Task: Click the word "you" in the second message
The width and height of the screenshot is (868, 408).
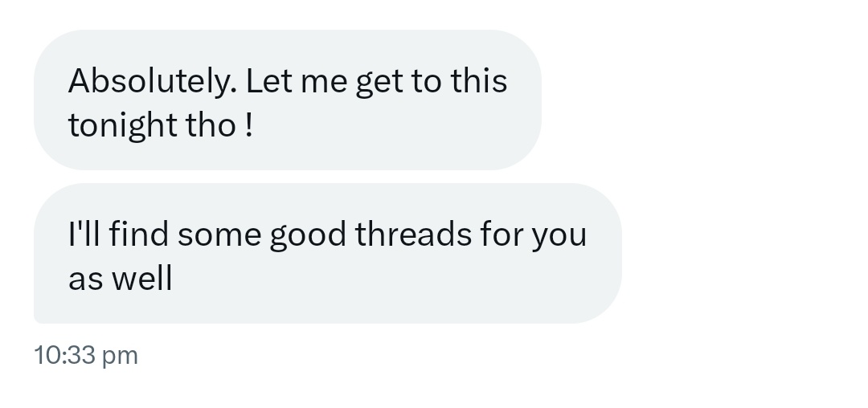Action: click(x=559, y=238)
